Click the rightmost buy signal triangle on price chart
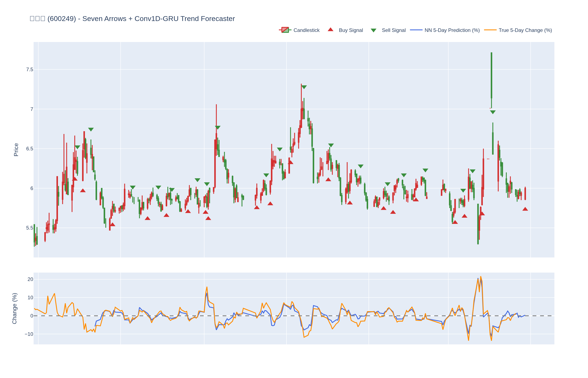This screenshot has height=378, width=588. [x=525, y=209]
